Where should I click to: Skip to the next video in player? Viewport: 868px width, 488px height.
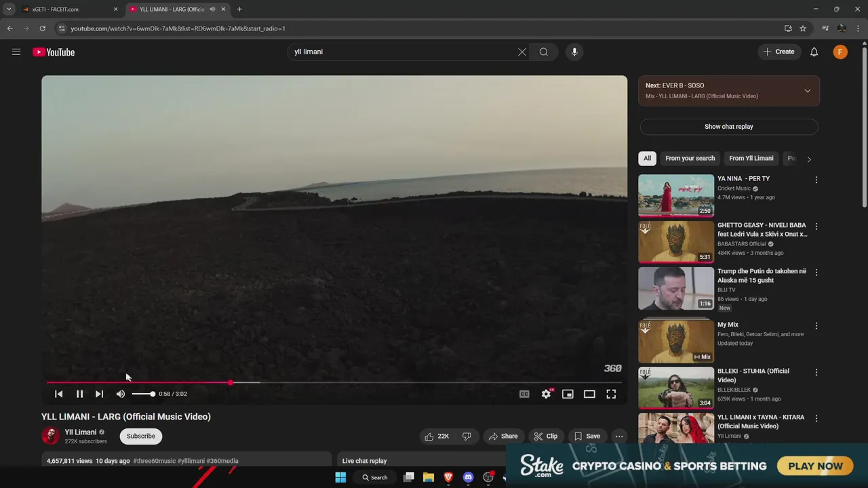tap(100, 394)
